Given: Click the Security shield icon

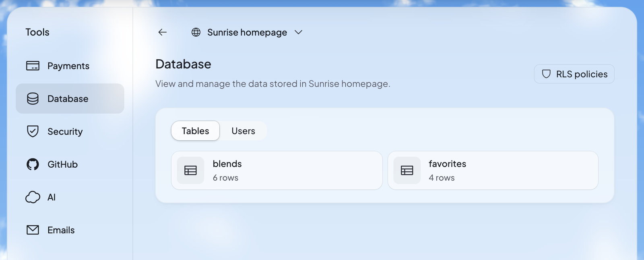Looking at the screenshot, I should pyautogui.click(x=33, y=131).
